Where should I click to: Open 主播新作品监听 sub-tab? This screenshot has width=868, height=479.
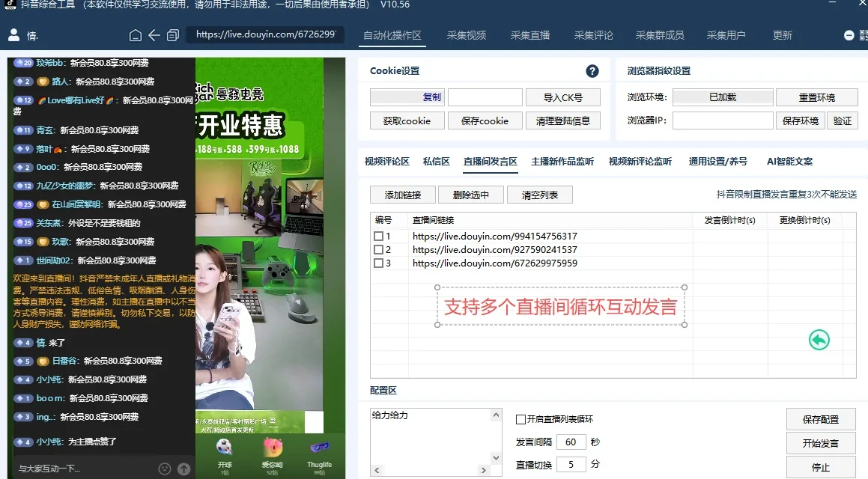click(x=562, y=162)
